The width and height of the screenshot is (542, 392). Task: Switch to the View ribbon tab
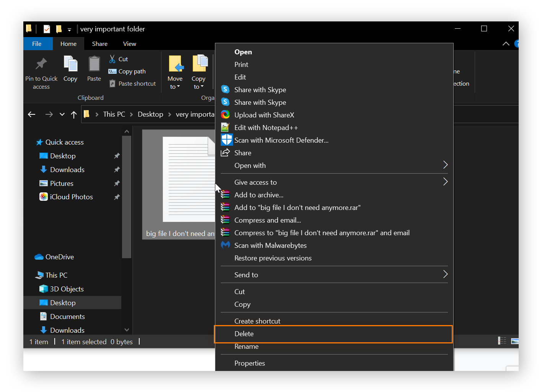pos(129,44)
